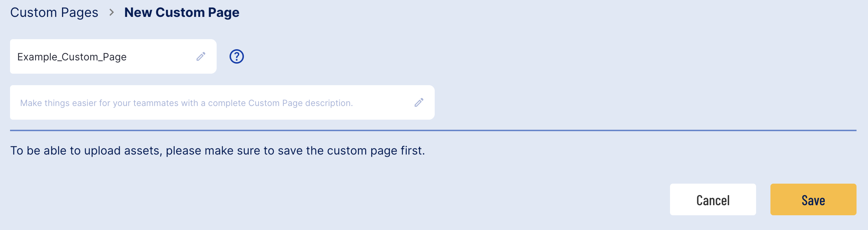Image resolution: width=868 pixels, height=230 pixels.
Task: Select the white Cancel button
Action: [713, 199]
